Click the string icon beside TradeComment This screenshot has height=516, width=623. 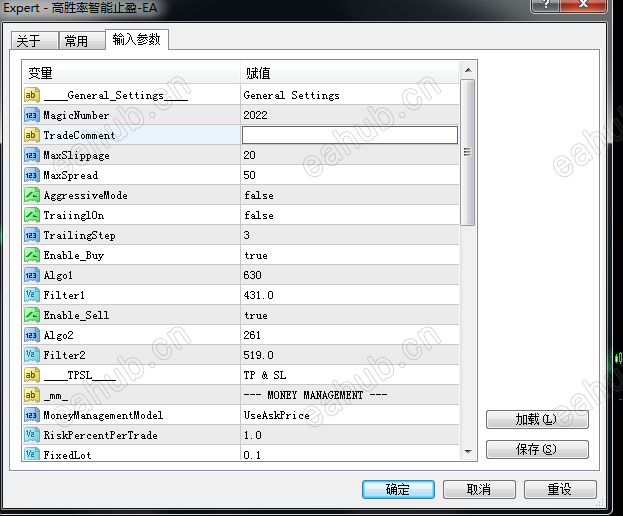pyautogui.click(x=32, y=135)
